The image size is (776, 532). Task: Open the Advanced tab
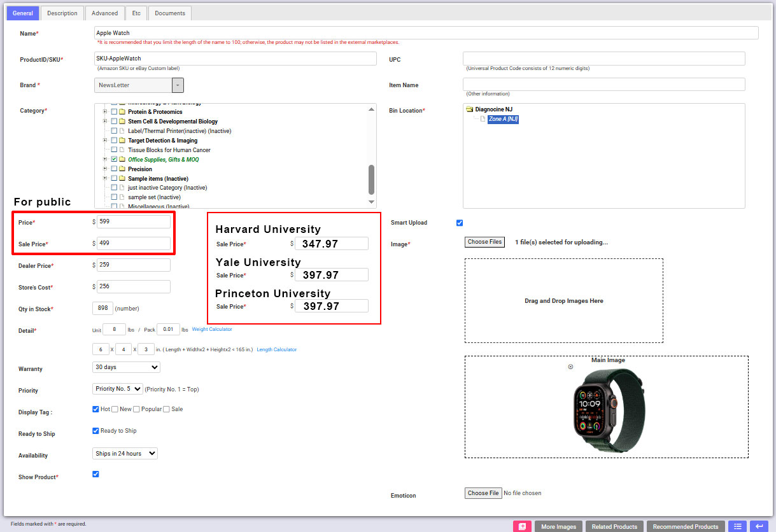(x=104, y=13)
